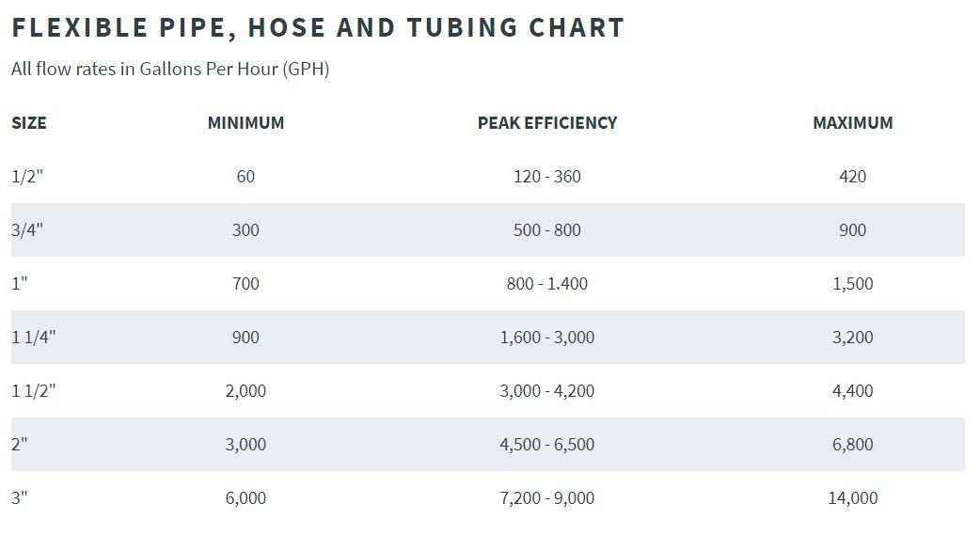Select the 4,500 - 6,500 peak cell
Screen dimensions: 980x535
tap(547, 445)
